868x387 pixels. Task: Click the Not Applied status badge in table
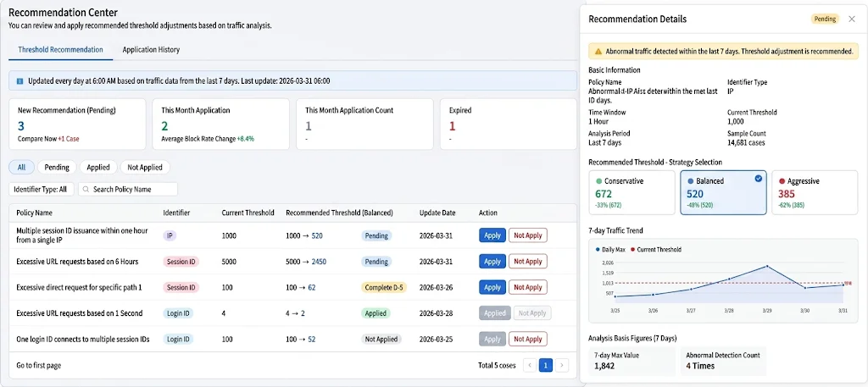pos(381,339)
